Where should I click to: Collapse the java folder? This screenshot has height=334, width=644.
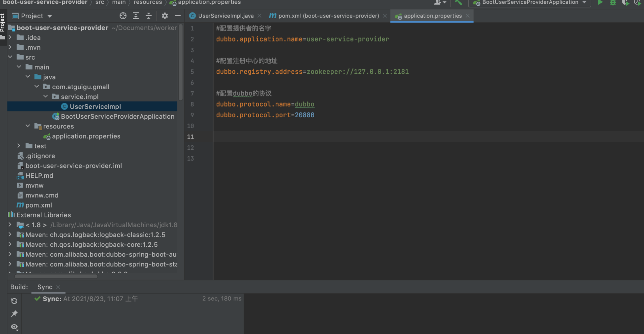click(x=28, y=77)
